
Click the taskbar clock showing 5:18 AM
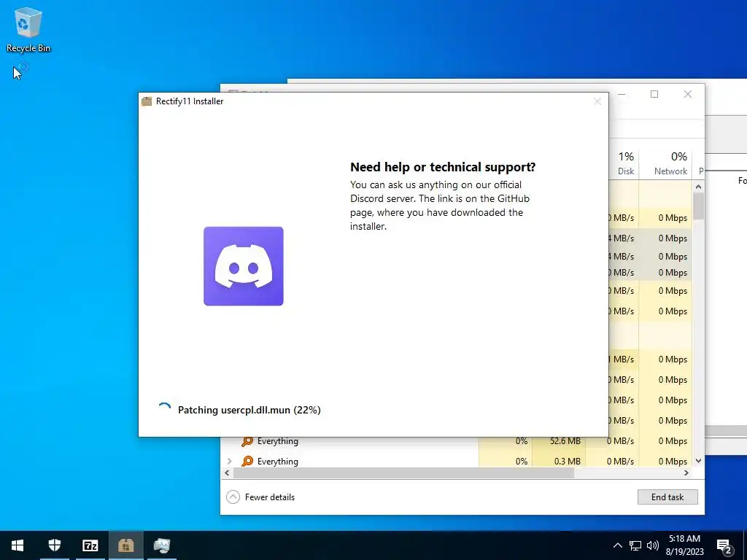684,545
